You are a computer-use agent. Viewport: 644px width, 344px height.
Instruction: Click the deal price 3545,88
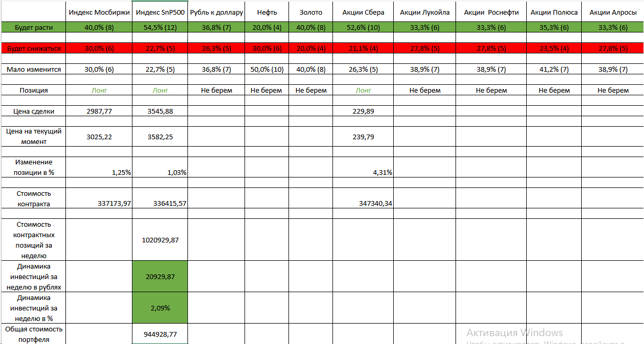coord(160,111)
